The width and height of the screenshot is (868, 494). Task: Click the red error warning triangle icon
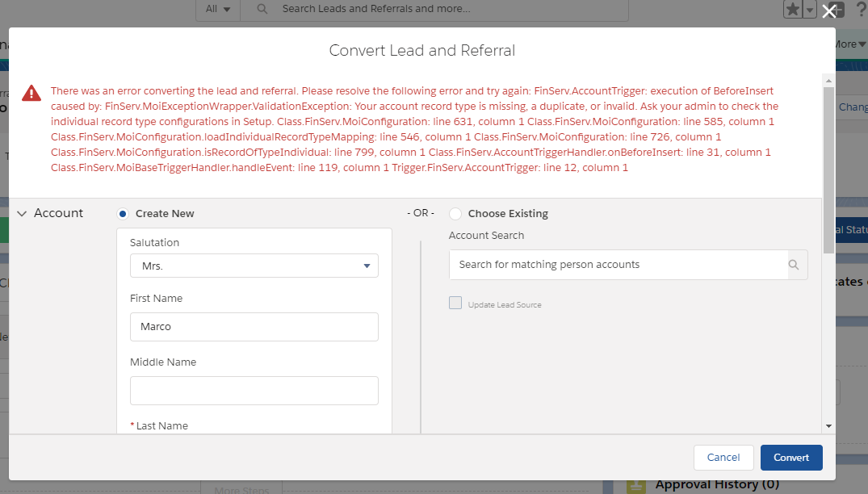(31, 93)
